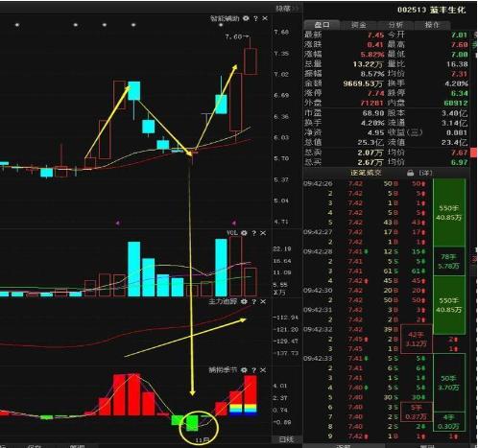
Task: Select the 涨幅 value 5.82%
Action: [372, 55]
